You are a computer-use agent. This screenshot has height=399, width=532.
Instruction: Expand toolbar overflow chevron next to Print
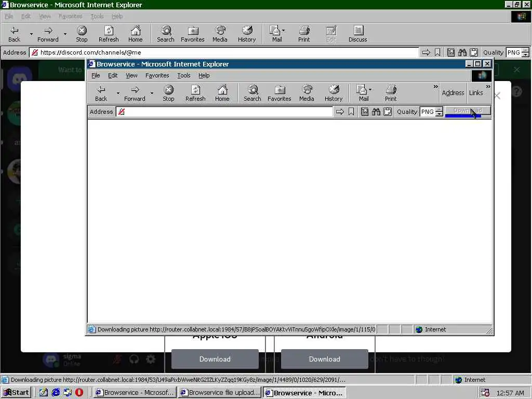coord(436,87)
